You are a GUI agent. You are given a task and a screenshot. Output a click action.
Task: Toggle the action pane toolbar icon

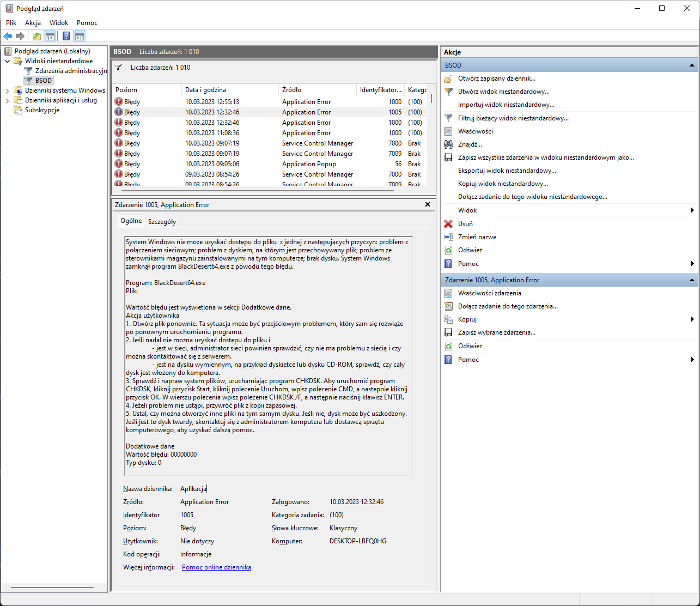pyautogui.click(x=80, y=37)
